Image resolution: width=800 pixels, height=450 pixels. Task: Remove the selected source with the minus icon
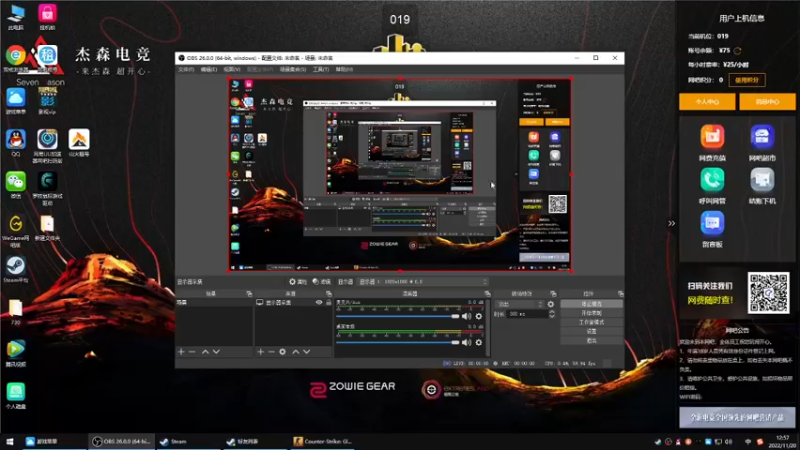(x=271, y=352)
